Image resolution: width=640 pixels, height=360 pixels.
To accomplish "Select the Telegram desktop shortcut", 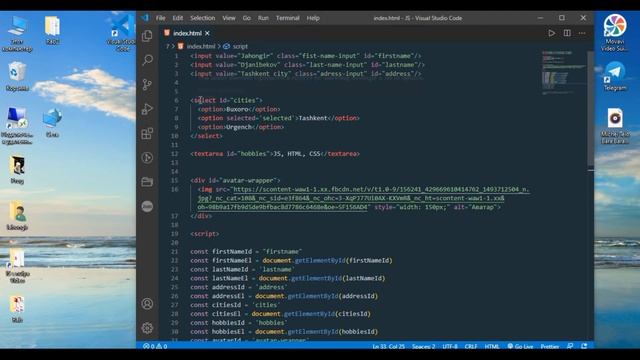I will (x=615, y=76).
